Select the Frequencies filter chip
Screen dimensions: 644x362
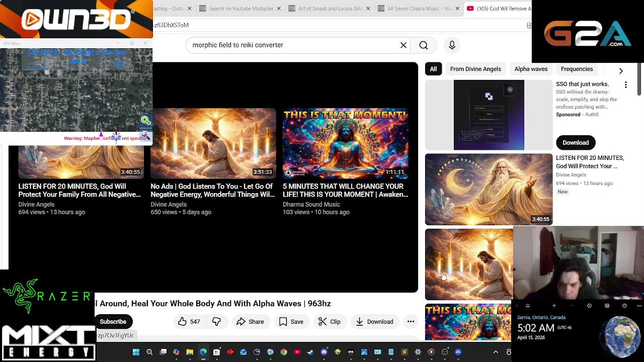577,69
